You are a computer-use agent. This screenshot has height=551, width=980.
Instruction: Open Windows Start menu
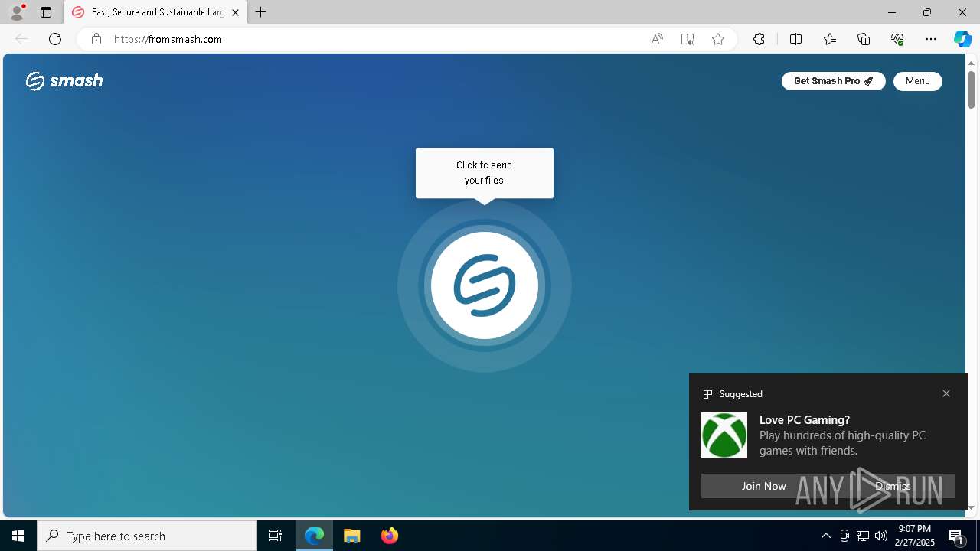pos(18,536)
